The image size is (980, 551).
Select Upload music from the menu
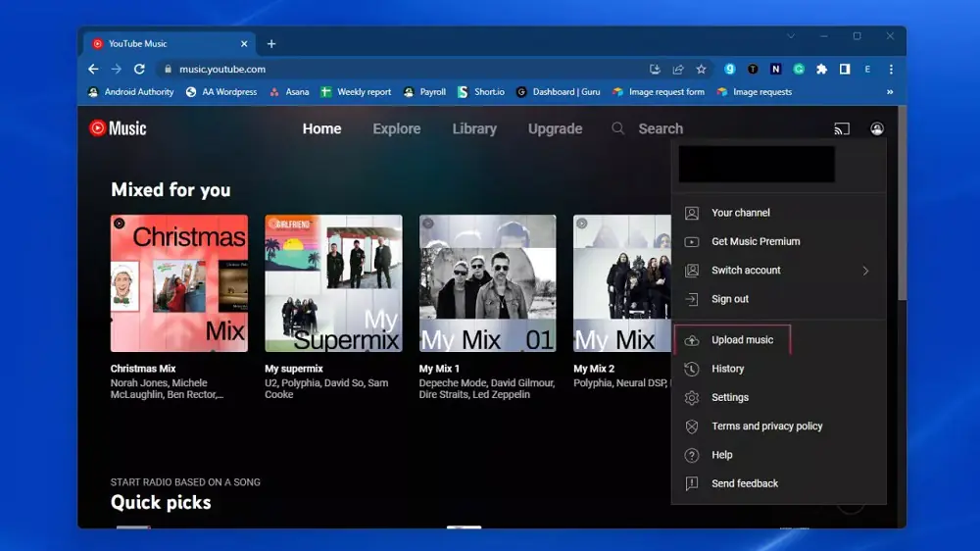[x=742, y=340]
